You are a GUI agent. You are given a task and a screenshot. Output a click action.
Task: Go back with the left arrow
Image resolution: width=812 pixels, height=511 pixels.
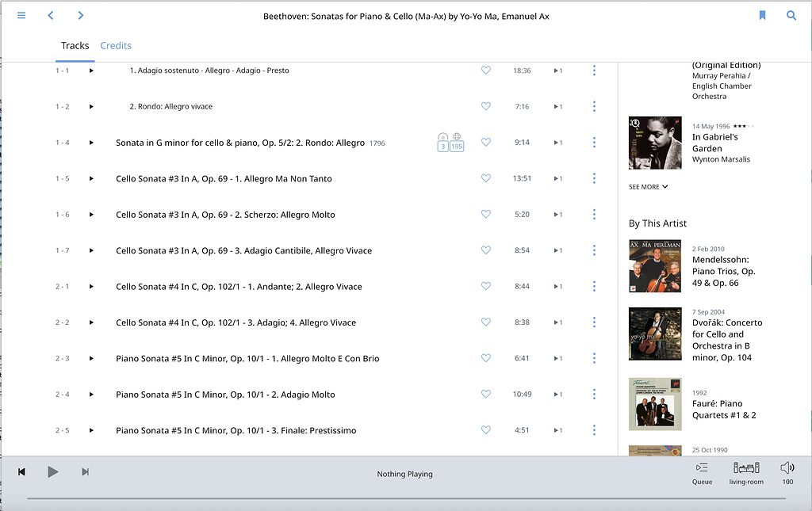(51, 16)
